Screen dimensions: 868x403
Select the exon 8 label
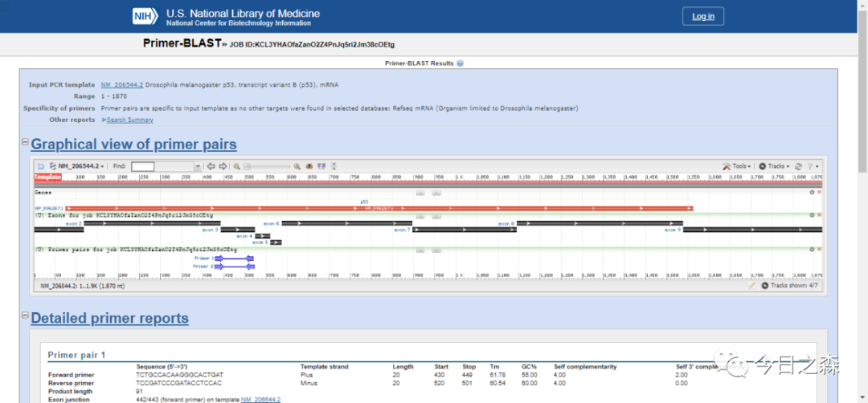[x=506, y=223]
